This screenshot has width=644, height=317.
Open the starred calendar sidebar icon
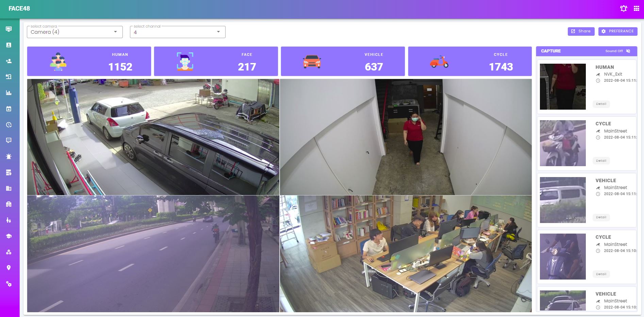[x=9, y=109]
